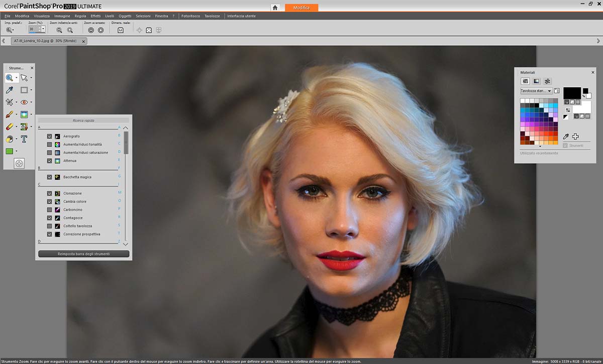Click Reimposta barra degli strumenti button

(83, 254)
